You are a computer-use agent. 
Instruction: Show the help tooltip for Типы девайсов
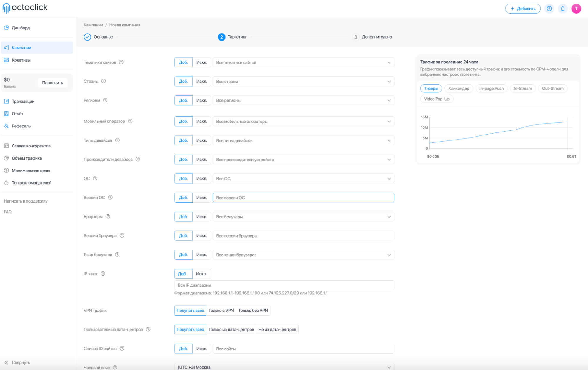click(x=118, y=140)
